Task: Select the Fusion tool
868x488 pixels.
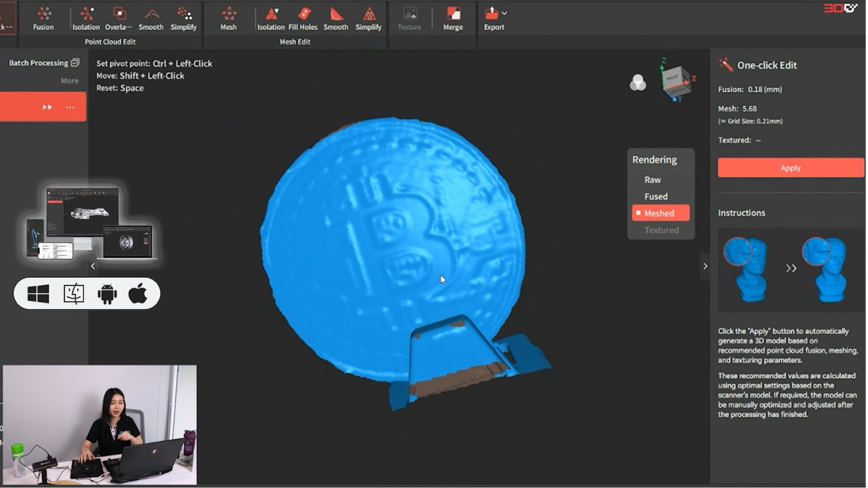Action: pyautogui.click(x=43, y=18)
